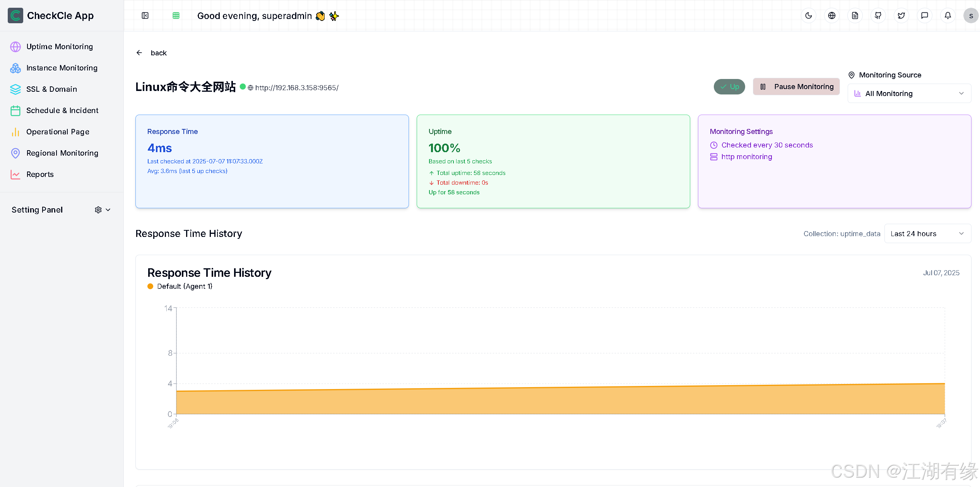Viewport: 980px width, 487px height.
Task: Open the GitHub icon in header
Action: [x=878, y=15]
